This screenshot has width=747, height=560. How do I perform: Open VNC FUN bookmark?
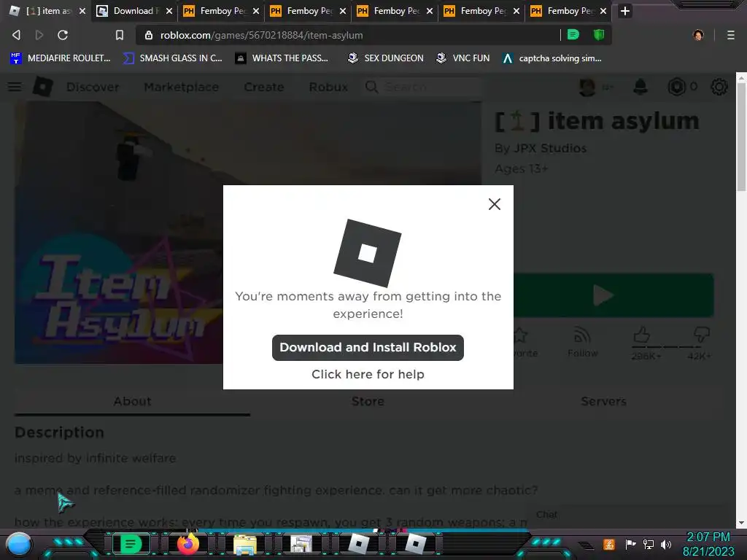463,58
